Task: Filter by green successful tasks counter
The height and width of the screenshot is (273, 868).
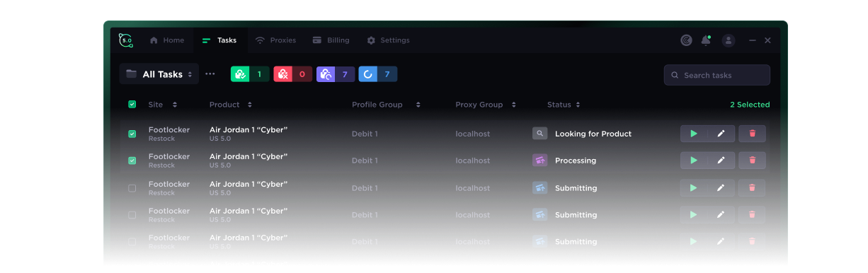Action: click(250, 74)
